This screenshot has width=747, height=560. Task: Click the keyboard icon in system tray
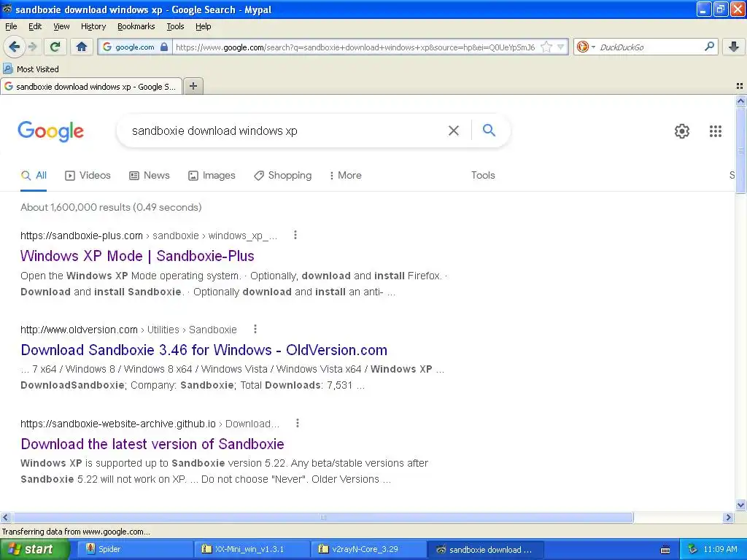click(665, 550)
